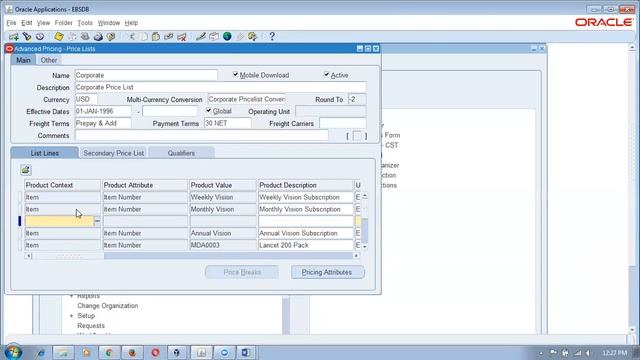
Task: Click the Effective Dates start field
Action: click(x=103, y=111)
